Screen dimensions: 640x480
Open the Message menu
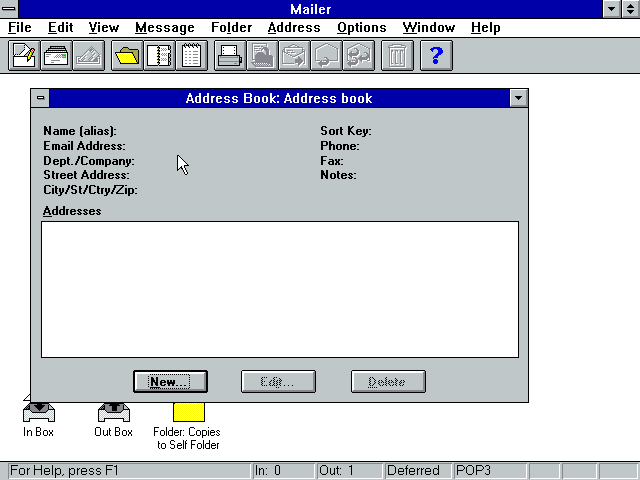tap(165, 27)
